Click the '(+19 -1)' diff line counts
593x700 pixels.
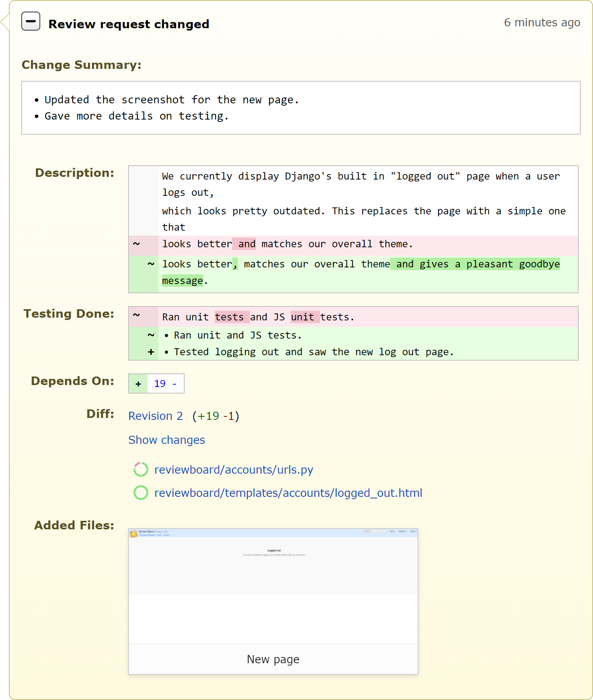tap(216, 416)
